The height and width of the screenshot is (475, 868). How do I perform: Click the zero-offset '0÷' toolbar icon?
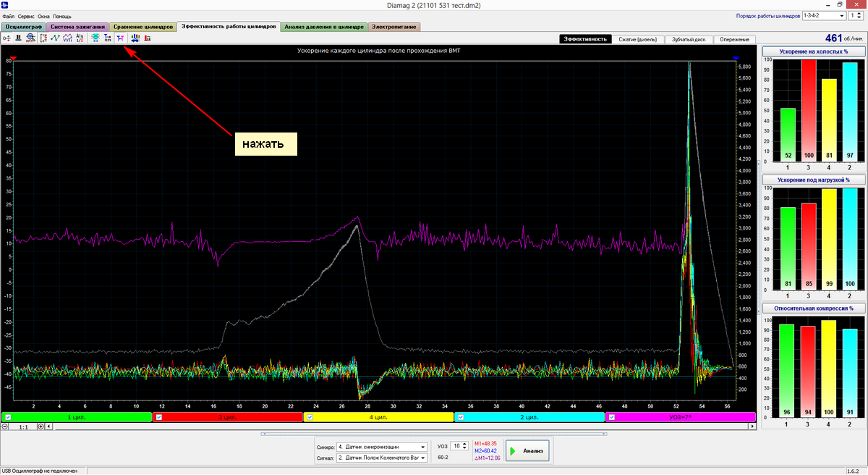coord(7,38)
